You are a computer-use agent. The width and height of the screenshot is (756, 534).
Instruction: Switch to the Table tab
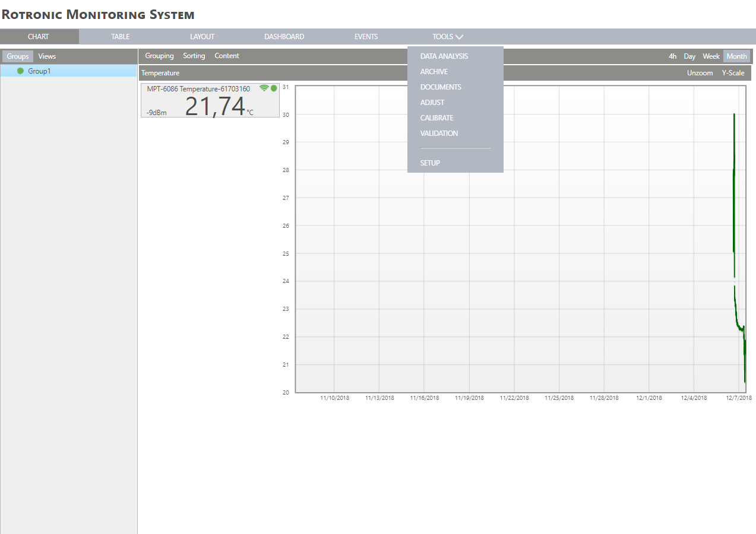[x=121, y=37]
